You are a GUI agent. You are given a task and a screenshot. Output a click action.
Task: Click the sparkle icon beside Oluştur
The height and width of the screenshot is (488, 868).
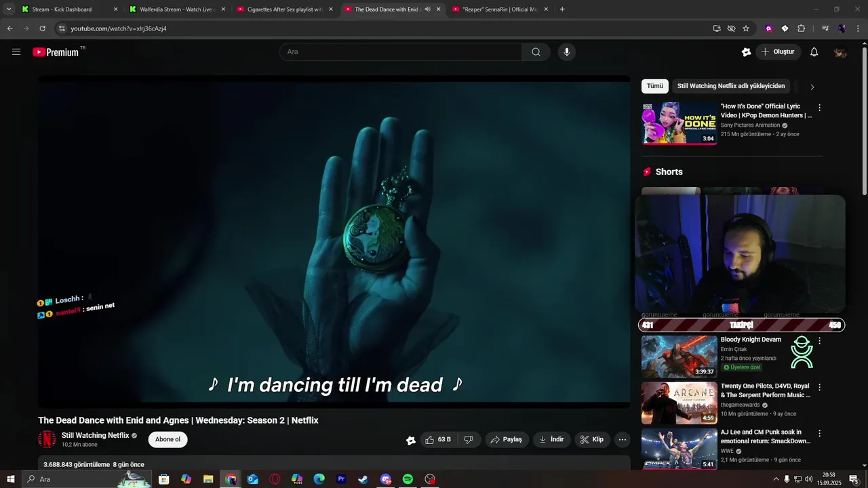746,52
